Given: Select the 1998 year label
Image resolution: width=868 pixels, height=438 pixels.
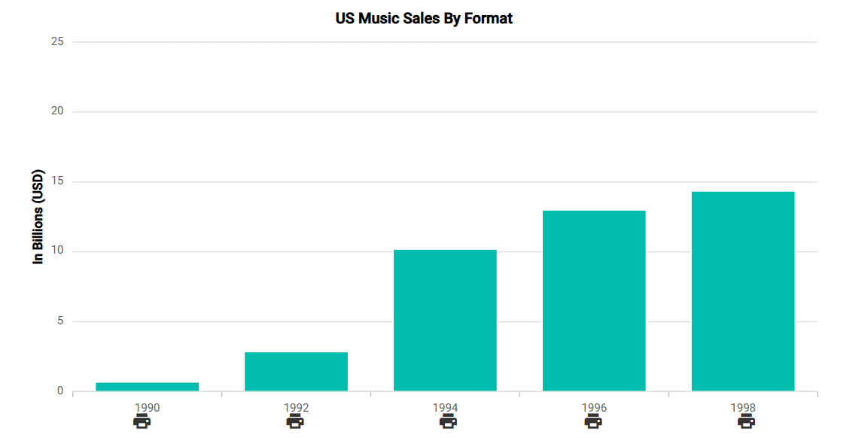Looking at the screenshot, I should tap(743, 407).
